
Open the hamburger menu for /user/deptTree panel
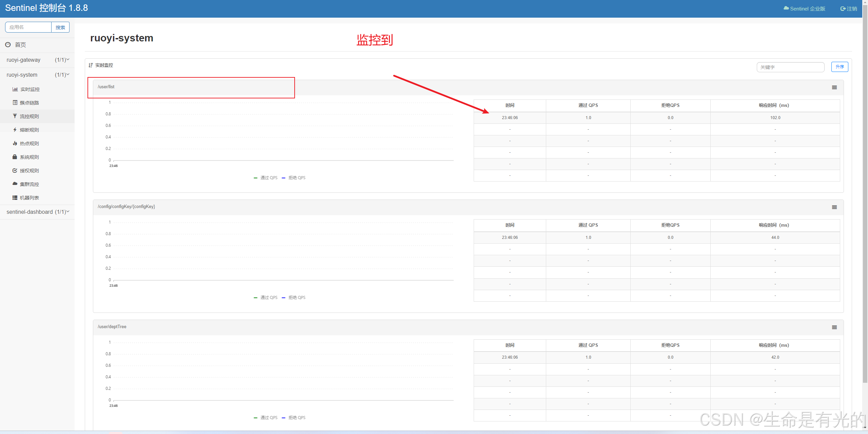pyautogui.click(x=834, y=327)
